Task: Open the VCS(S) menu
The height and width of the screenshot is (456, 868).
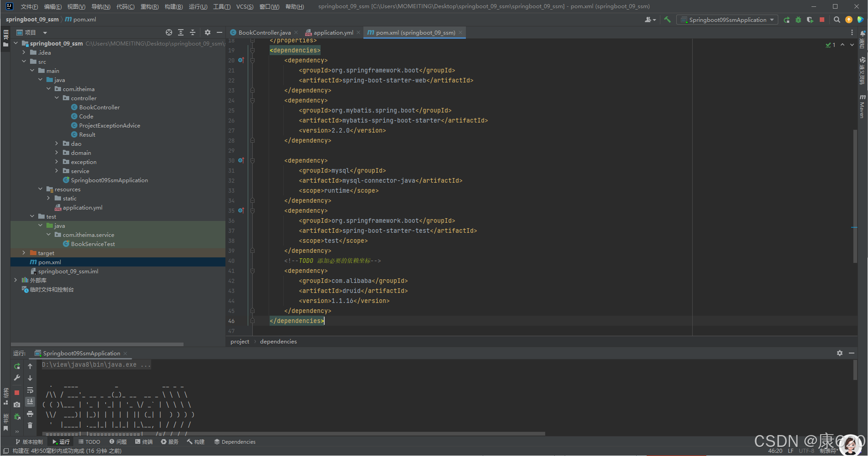Action: coord(245,6)
